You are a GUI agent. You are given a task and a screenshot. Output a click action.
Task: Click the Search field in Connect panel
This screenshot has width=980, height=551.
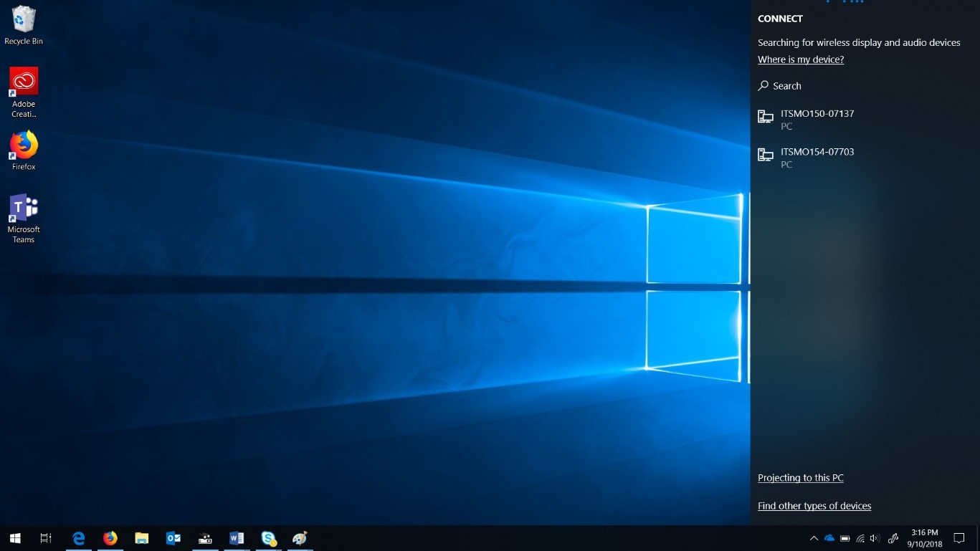pos(865,86)
